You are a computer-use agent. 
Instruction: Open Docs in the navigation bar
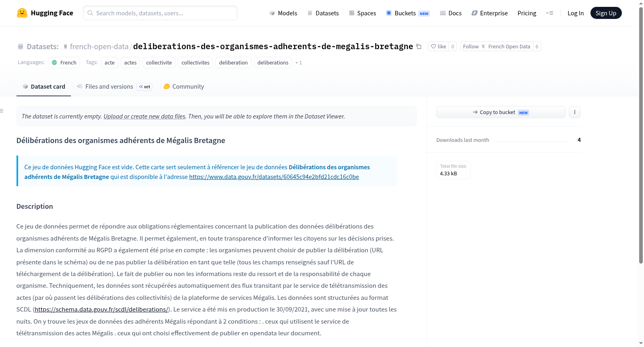[x=451, y=13]
